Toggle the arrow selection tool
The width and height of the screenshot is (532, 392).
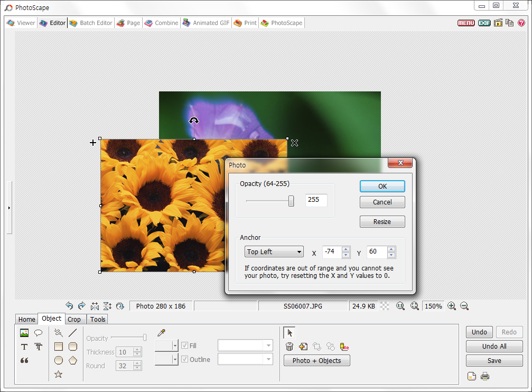pos(288,332)
